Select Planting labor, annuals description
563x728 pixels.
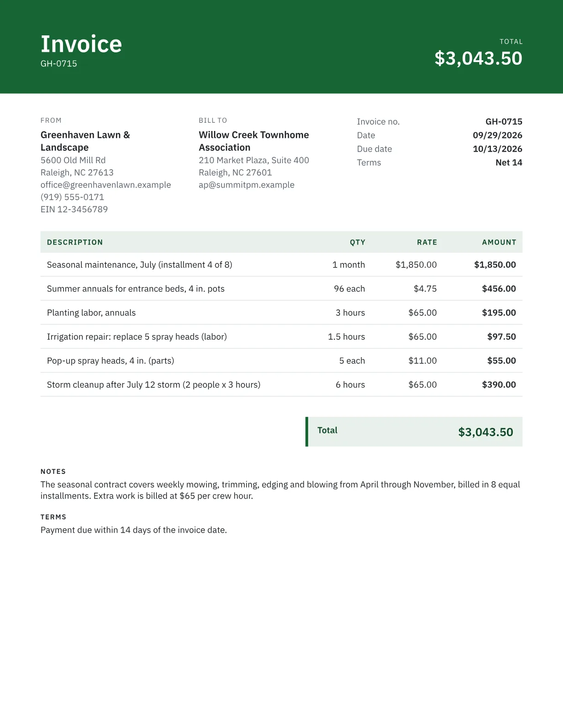pyautogui.click(x=91, y=313)
